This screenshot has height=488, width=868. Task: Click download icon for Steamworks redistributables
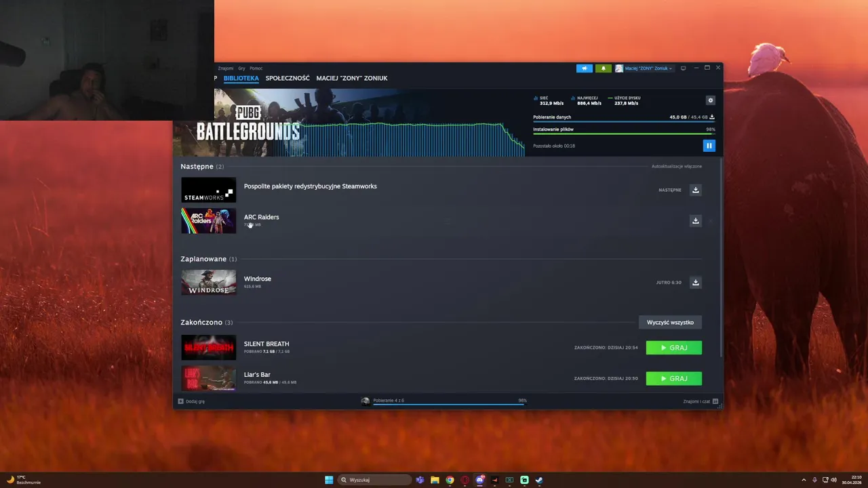click(695, 190)
